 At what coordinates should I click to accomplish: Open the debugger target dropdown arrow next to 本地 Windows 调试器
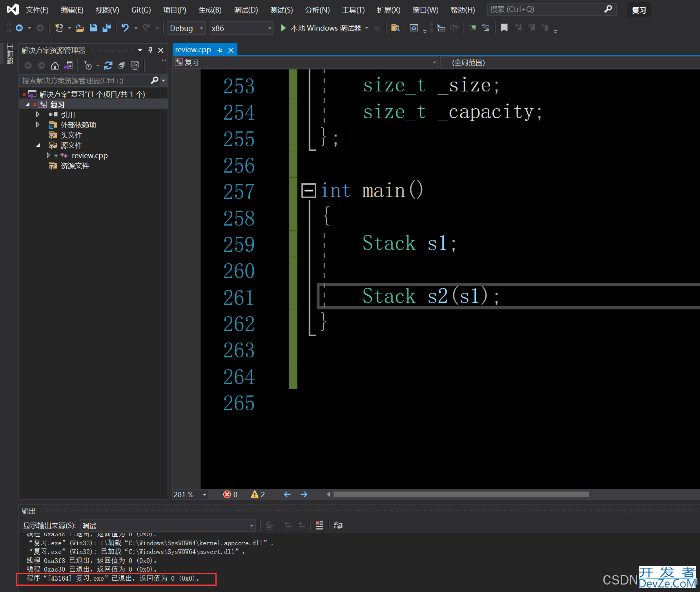[x=367, y=28]
